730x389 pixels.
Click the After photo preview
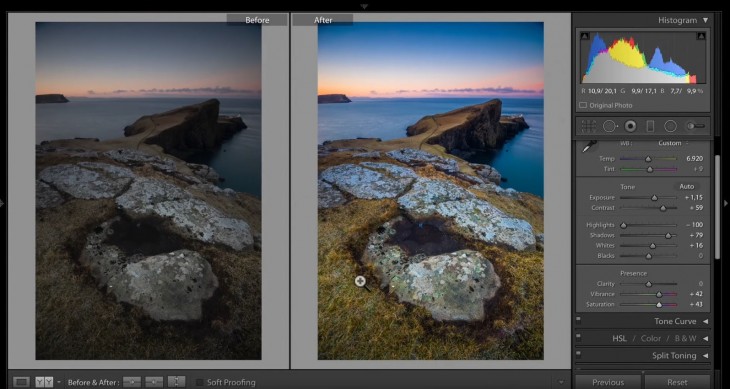[x=431, y=191]
